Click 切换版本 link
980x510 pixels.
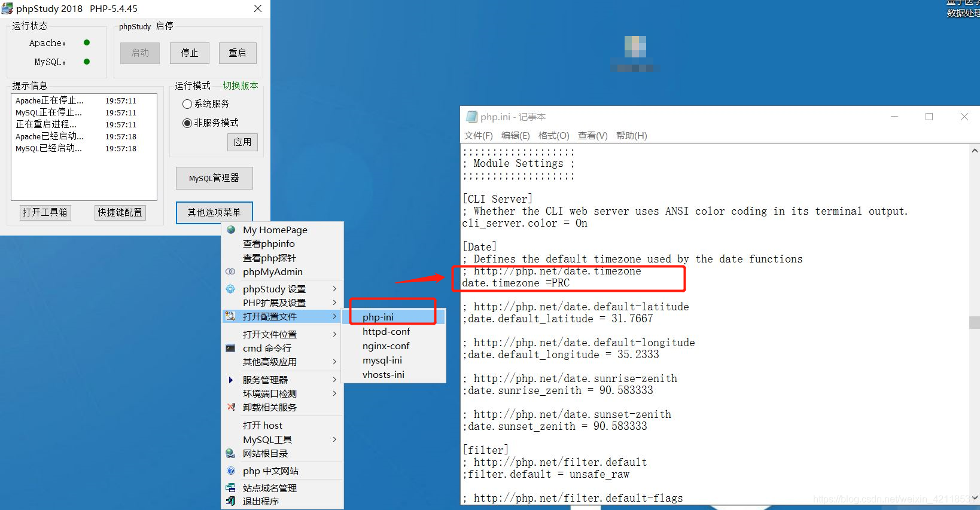click(241, 85)
